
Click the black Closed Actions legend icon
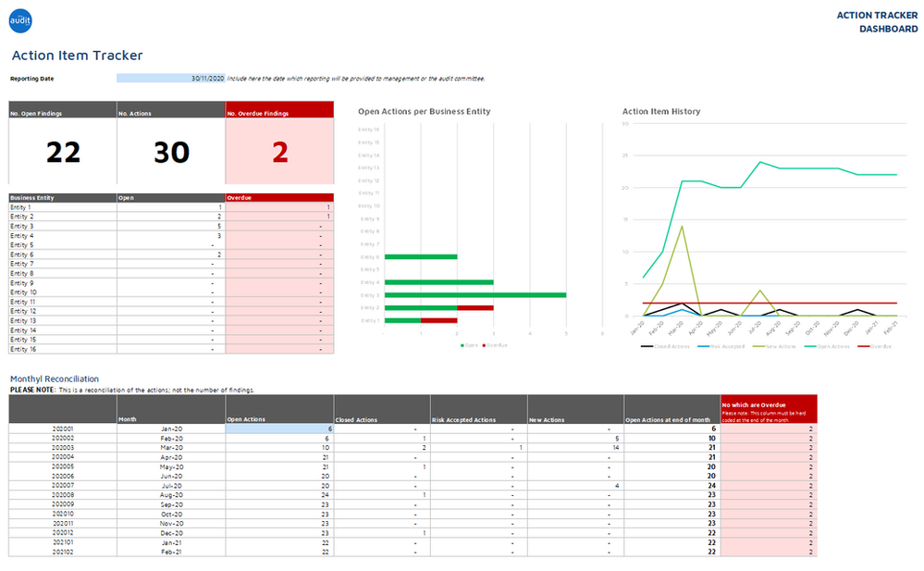point(647,345)
